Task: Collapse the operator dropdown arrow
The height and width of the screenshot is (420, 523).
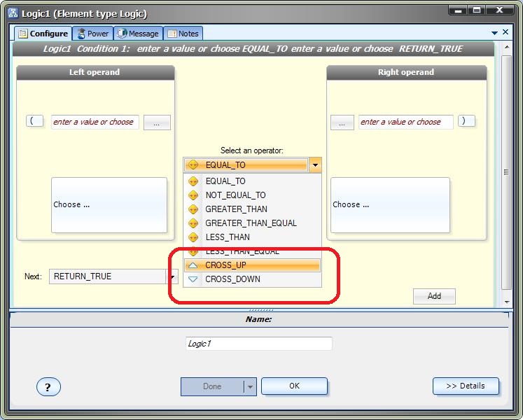Action: 315,164
